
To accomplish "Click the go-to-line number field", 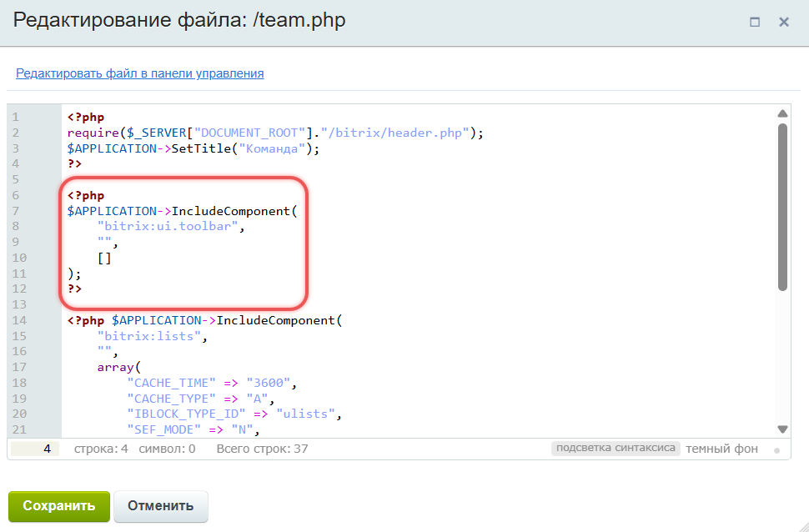I will point(35,449).
